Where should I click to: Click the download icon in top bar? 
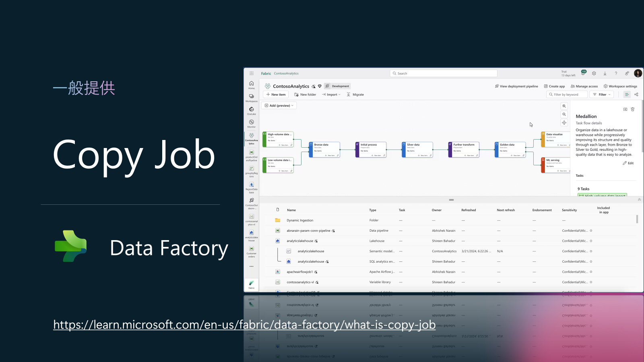tap(605, 73)
